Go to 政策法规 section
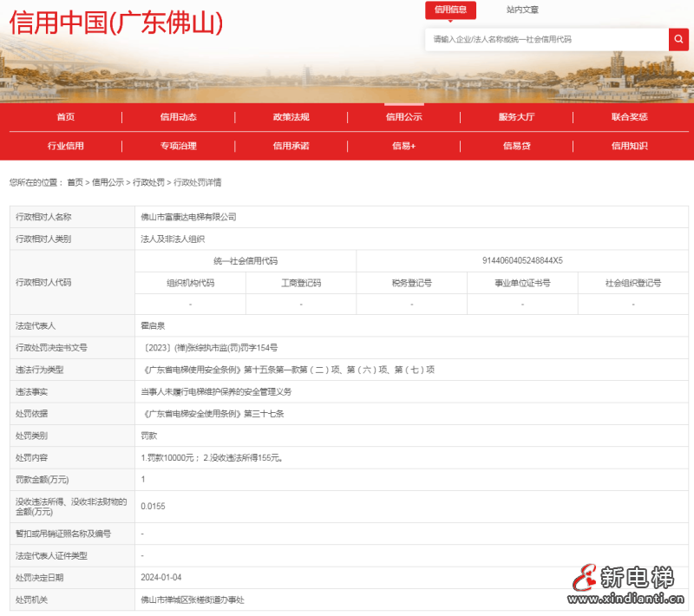This screenshot has width=694, height=616. tap(291, 117)
